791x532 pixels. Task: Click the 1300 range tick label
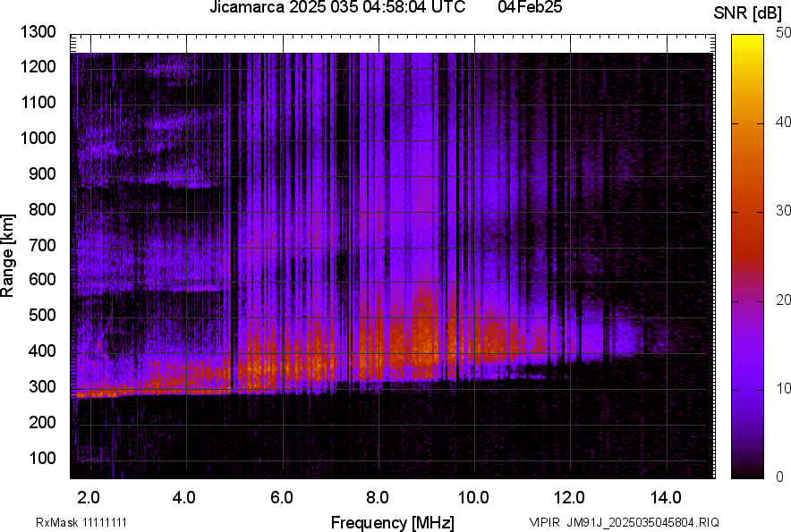click(39, 32)
